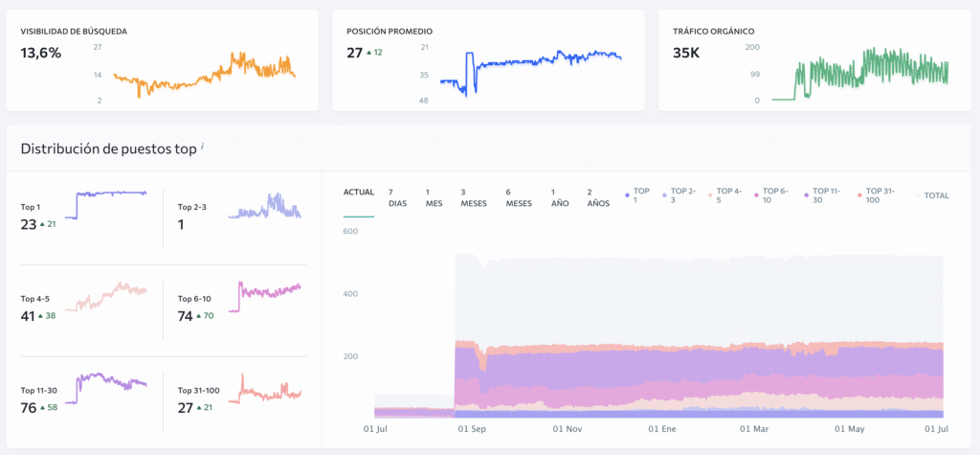Toggle the TOP 6-10 legend dot
Viewport: 980px width, 455px height.
(769, 195)
